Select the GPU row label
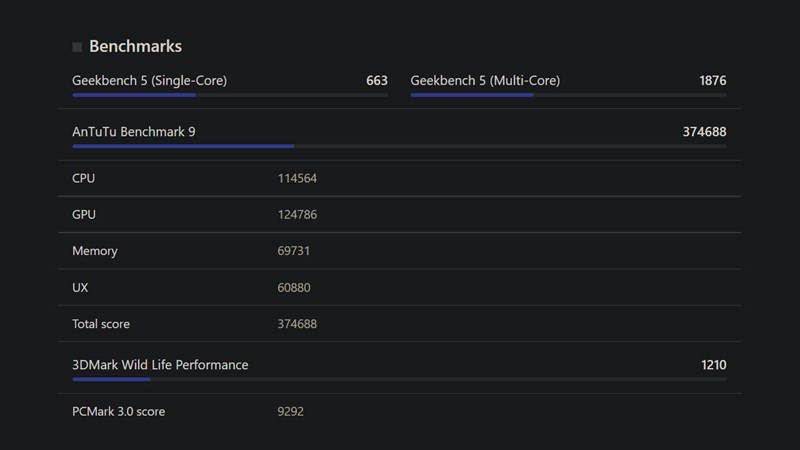Image resolution: width=800 pixels, height=450 pixels. pos(84,214)
